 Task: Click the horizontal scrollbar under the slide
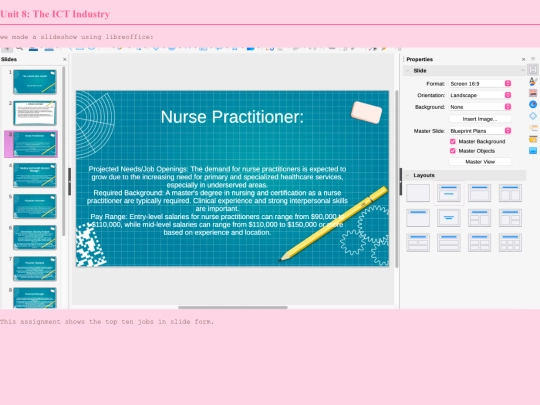coord(233,307)
